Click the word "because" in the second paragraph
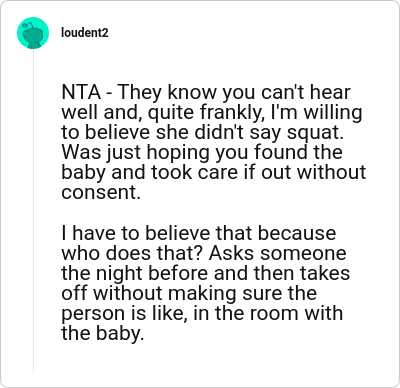Image resolution: width=400 pixels, height=388 pixels. click(x=297, y=233)
